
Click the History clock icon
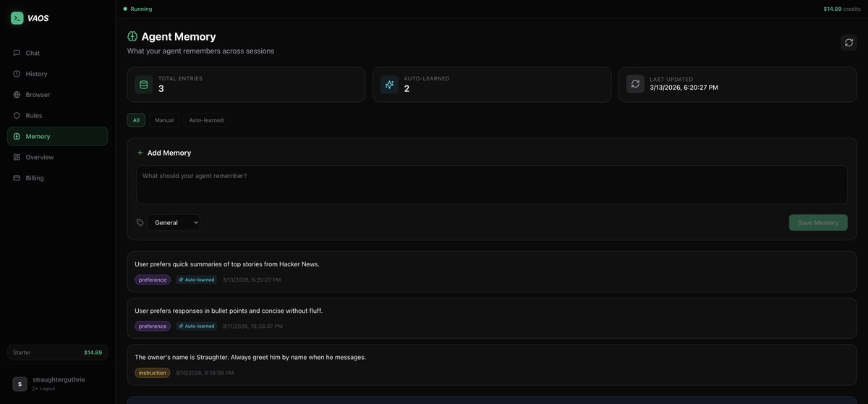pyautogui.click(x=17, y=74)
